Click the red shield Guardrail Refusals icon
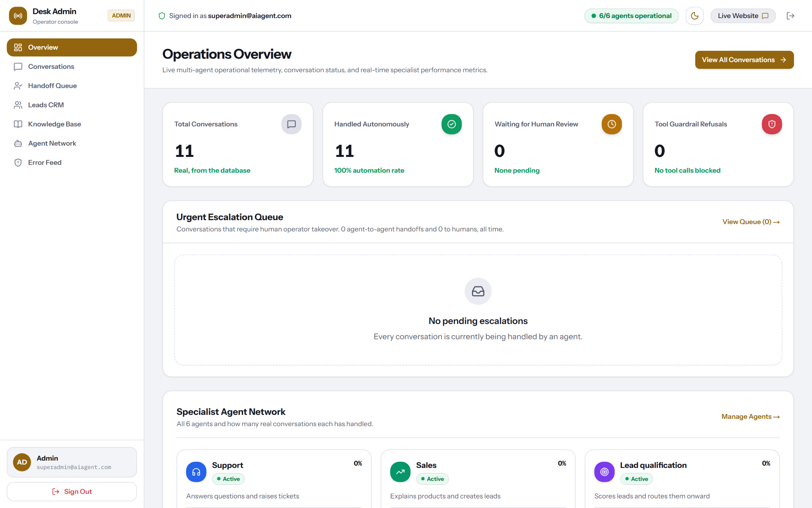 click(x=771, y=124)
